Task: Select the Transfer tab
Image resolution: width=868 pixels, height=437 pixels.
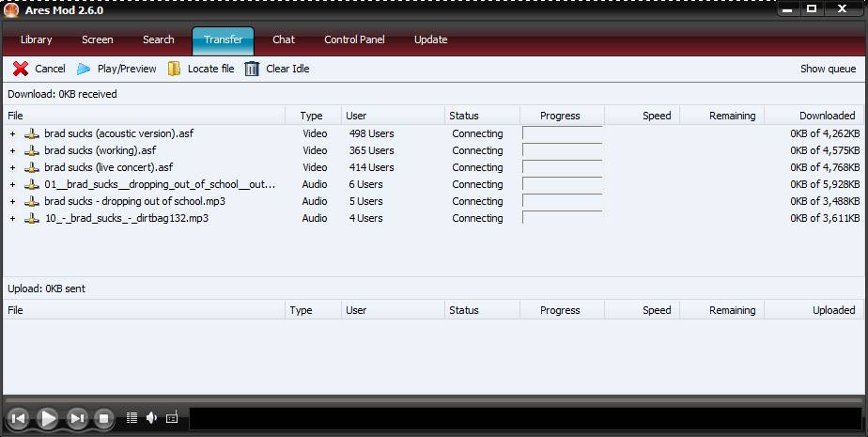Action: [223, 39]
